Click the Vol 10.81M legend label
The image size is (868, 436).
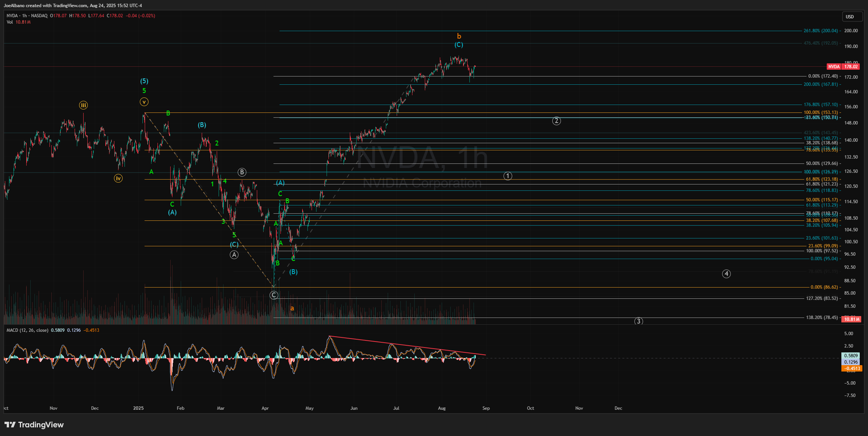(x=18, y=22)
